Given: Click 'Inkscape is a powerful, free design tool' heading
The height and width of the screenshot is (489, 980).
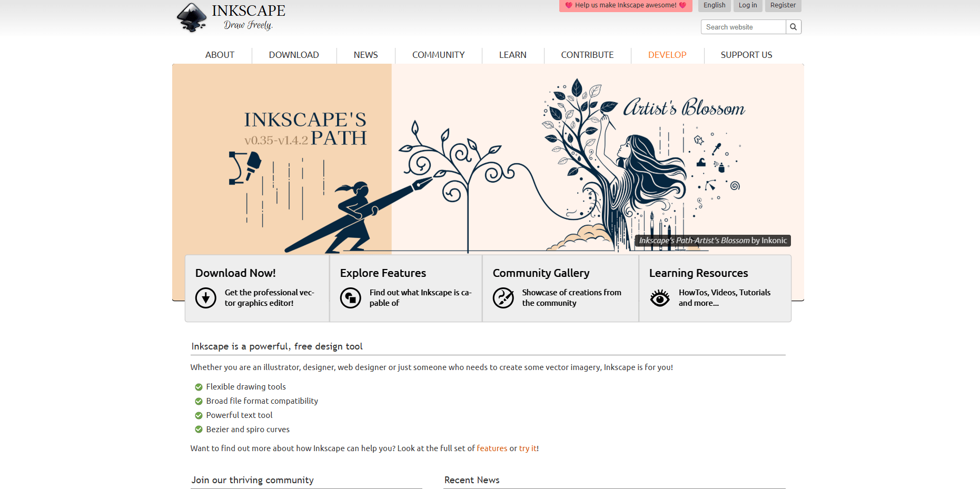Looking at the screenshot, I should pos(277,346).
